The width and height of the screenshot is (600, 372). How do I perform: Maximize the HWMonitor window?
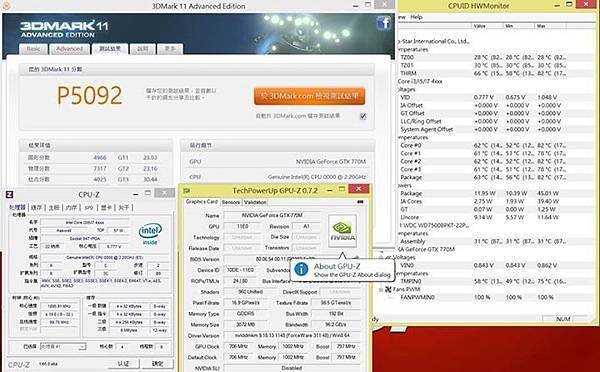pyautogui.click(x=569, y=5)
